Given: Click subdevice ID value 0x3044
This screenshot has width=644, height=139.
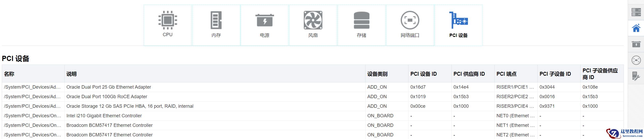Looking at the screenshot, I should 547,87.
